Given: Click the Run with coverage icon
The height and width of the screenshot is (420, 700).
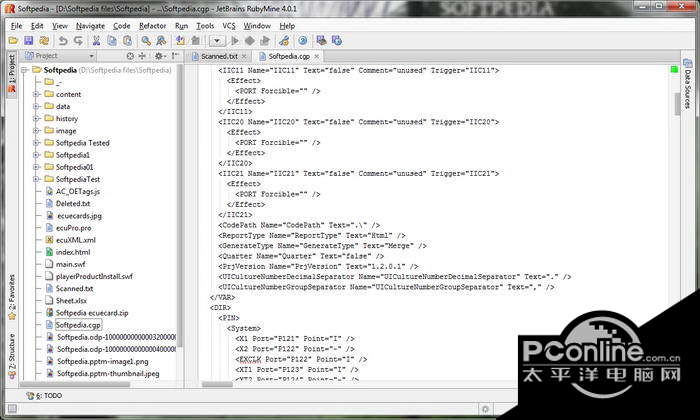Looking at the screenshot, I should tap(265, 41).
